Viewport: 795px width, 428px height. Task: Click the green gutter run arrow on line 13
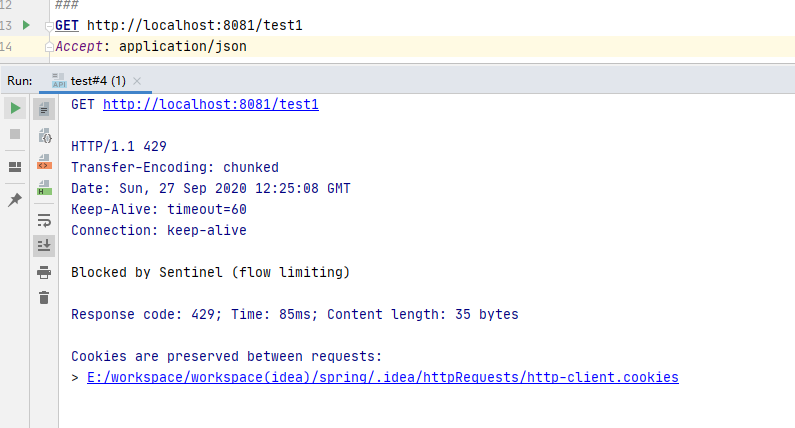[27, 24]
